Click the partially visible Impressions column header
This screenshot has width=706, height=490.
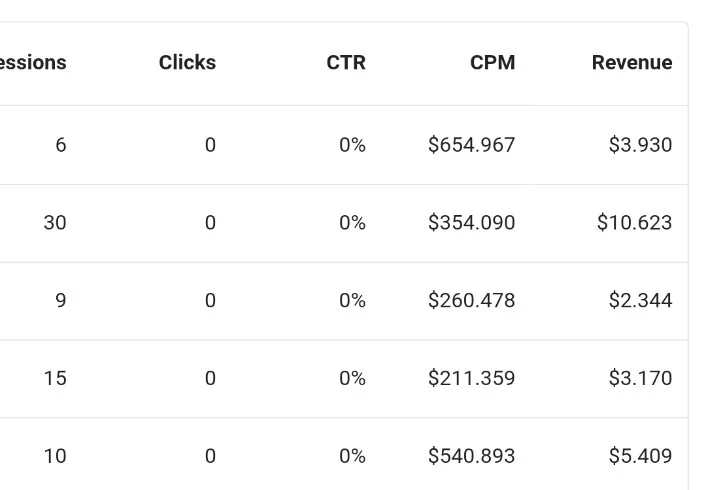pos(33,63)
